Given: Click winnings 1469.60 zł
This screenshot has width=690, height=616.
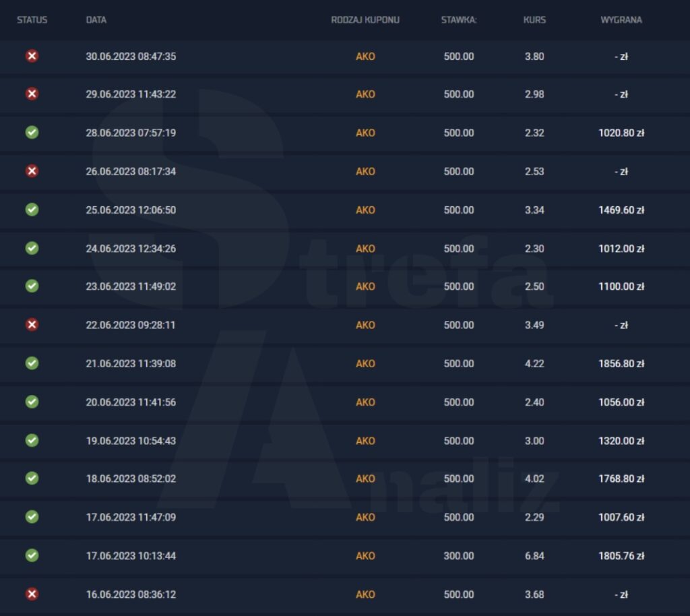Looking at the screenshot, I should tap(621, 210).
